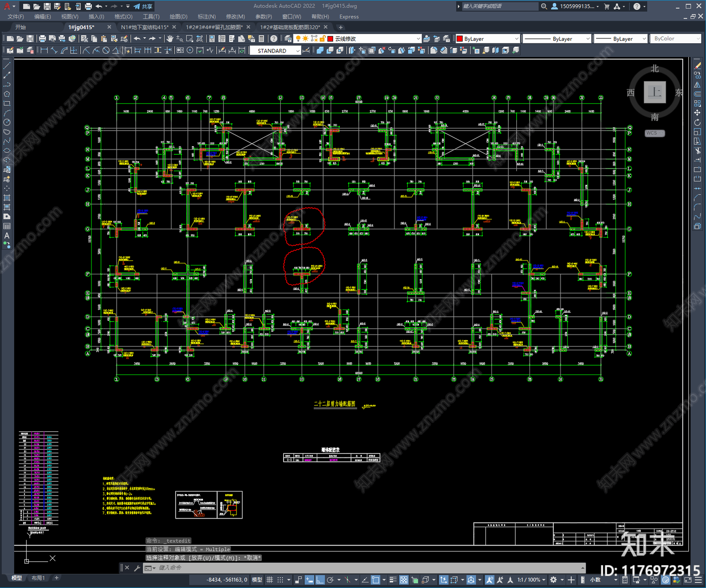Select the Erase tool in modify toolbar
Screen dimensions: 706x588
pos(697,66)
